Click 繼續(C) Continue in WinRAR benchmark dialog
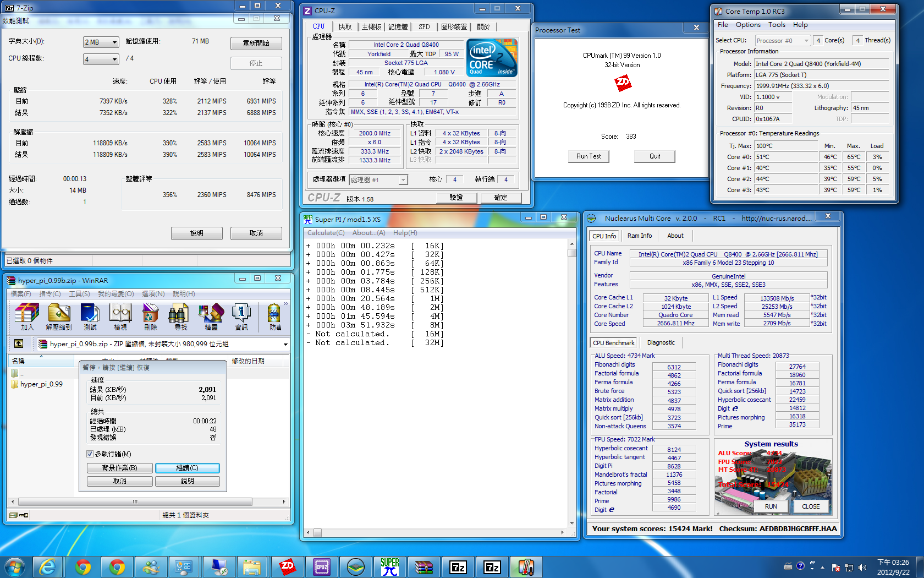Image resolution: width=924 pixels, height=578 pixels. 187,468
